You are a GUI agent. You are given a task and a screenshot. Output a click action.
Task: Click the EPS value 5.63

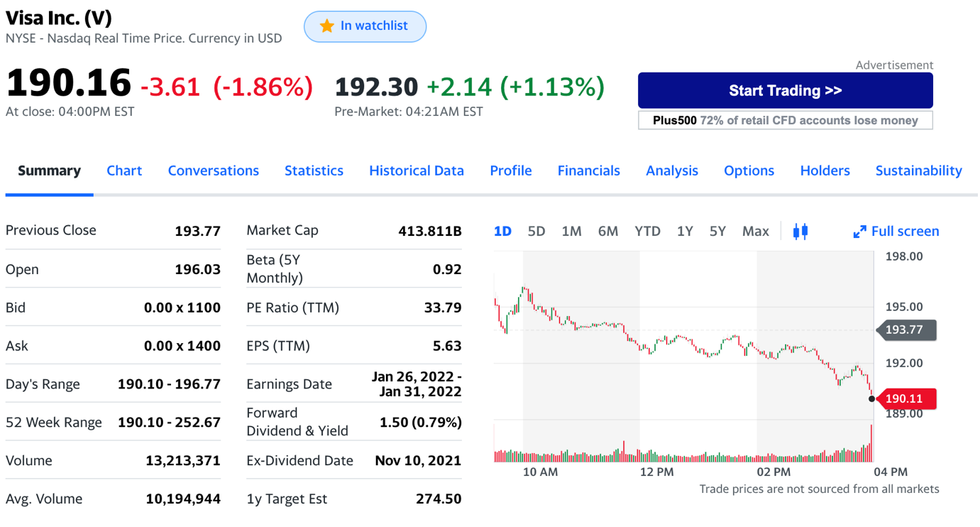pyautogui.click(x=447, y=346)
